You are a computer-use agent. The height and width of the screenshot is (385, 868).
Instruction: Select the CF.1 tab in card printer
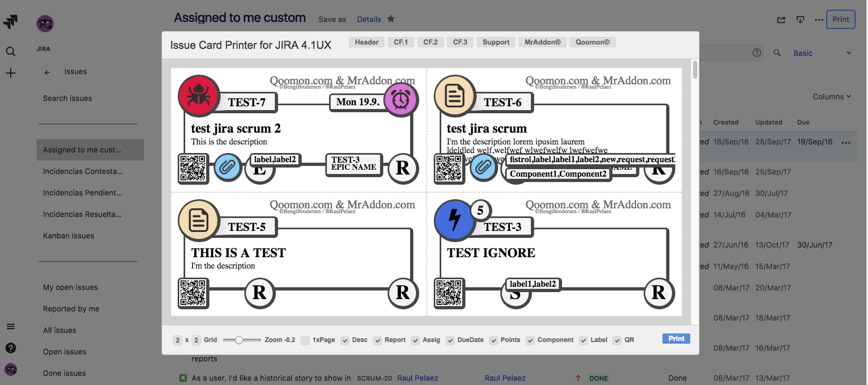click(x=400, y=42)
